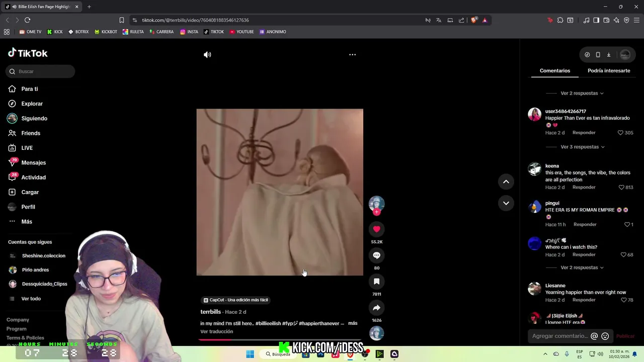Like user34864266717's comment
The image size is (644, 362).
coord(620,133)
